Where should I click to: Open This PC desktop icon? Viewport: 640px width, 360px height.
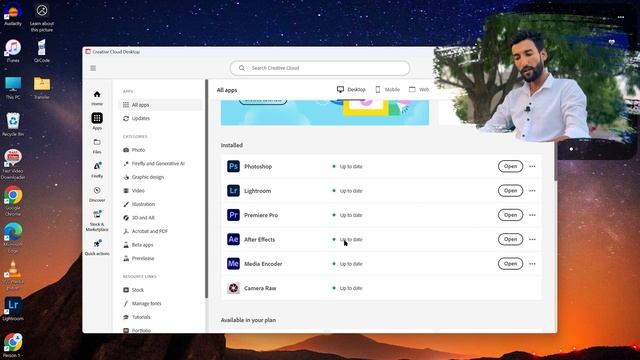[x=13, y=88]
